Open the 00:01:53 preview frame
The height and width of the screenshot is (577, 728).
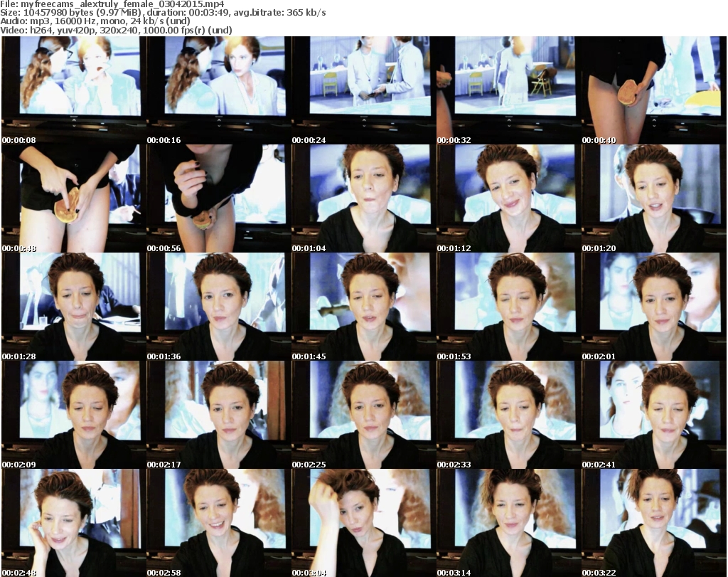[509, 307]
